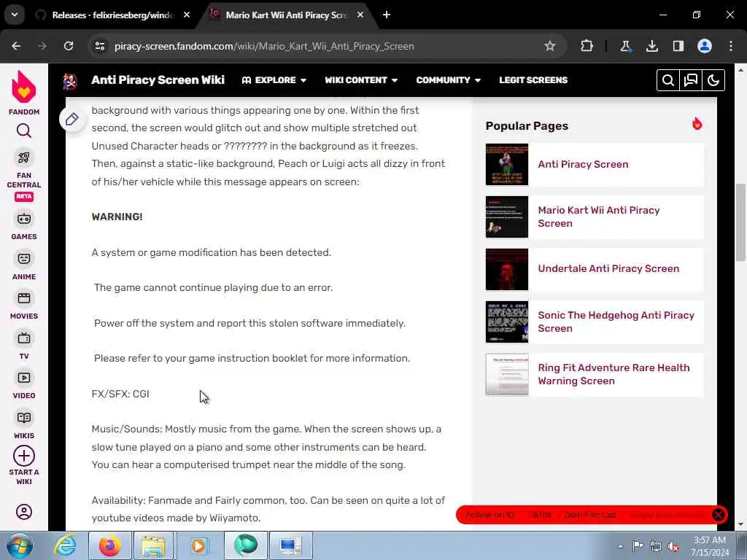Expand the Community dropdown
The image size is (747, 560).
pyautogui.click(x=449, y=80)
